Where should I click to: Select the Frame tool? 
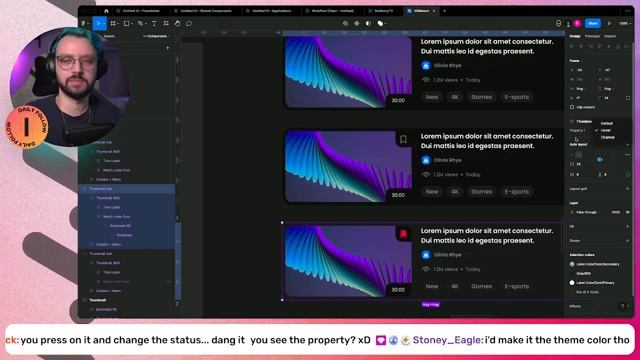(113, 24)
